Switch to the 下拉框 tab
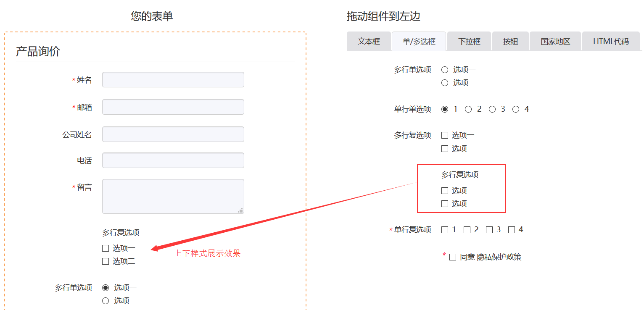The image size is (644, 310). point(469,41)
